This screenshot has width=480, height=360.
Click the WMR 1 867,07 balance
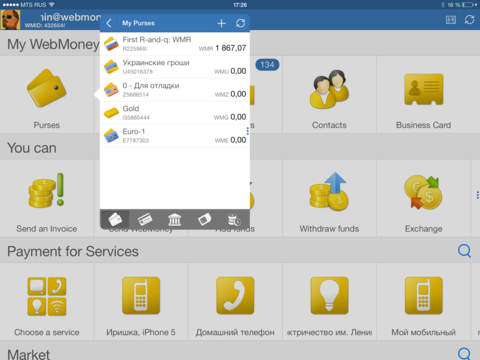223,48
